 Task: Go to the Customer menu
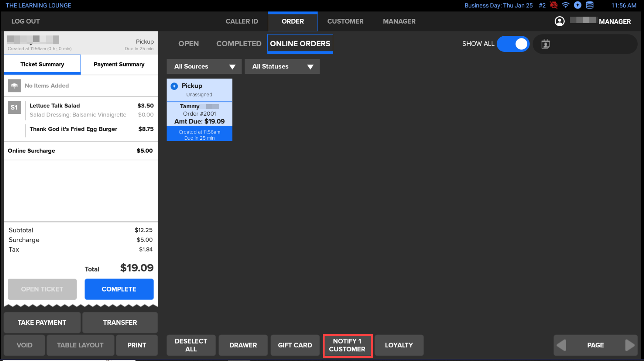[x=345, y=21]
